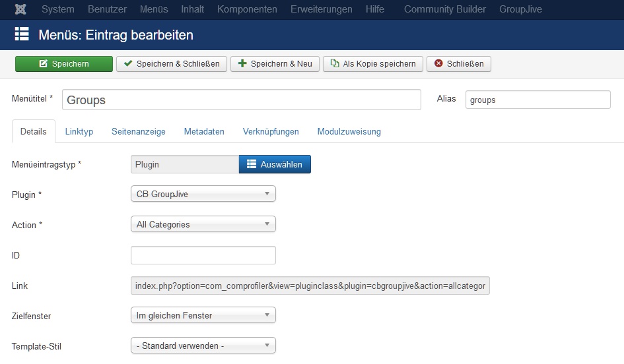This screenshot has width=624, height=364.
Task: Click the plus icon on Speichern & Neu
Action: coord(242,63)
